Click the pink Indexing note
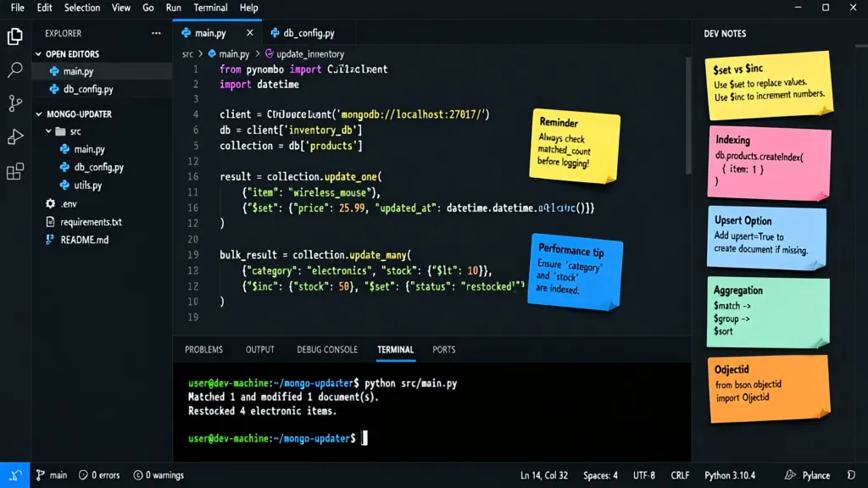The width and height of the screenshot is (868, 488). click(769, 163)
